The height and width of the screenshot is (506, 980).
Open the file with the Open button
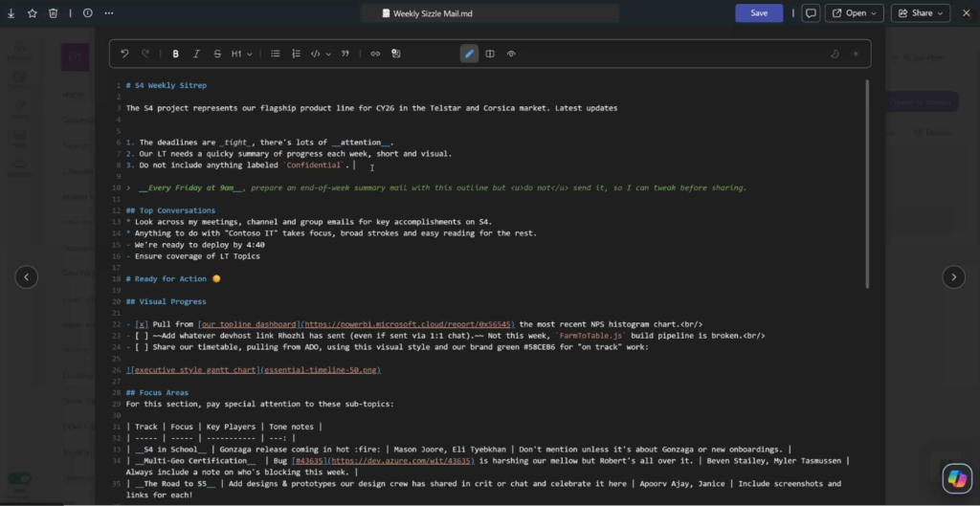coord(850,13)
